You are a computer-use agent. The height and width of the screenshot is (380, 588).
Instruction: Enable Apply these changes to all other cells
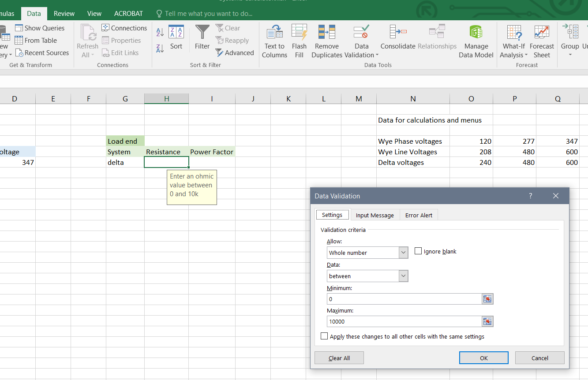click(x=325, y=336)
